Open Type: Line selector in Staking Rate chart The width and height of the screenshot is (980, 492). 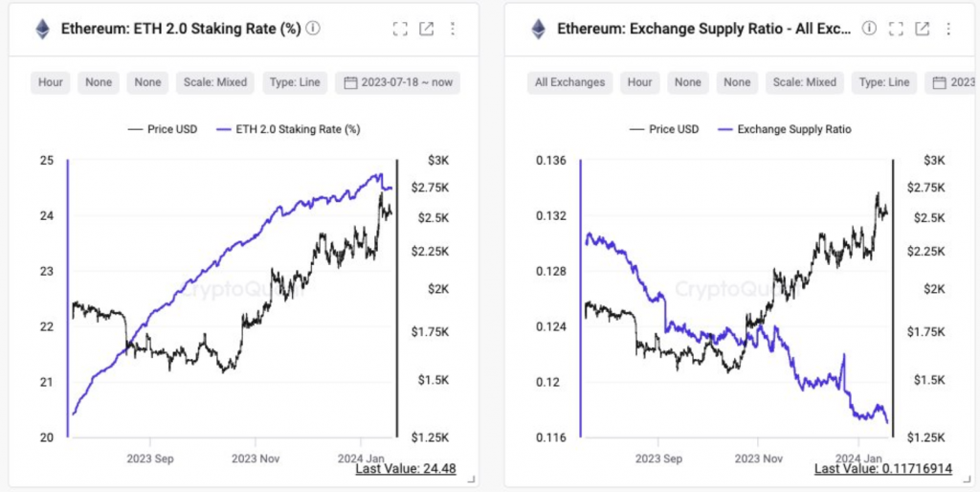tap(294, 82)
